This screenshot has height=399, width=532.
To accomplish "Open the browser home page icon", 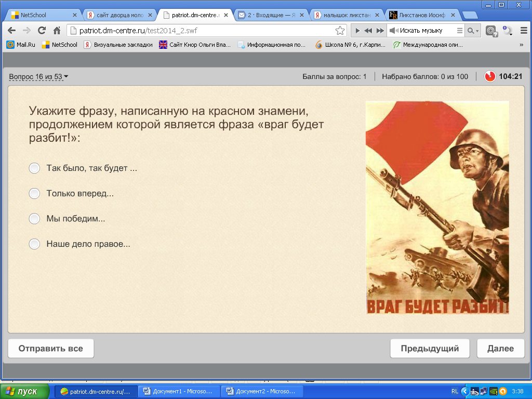I will [x=57, y=31].
